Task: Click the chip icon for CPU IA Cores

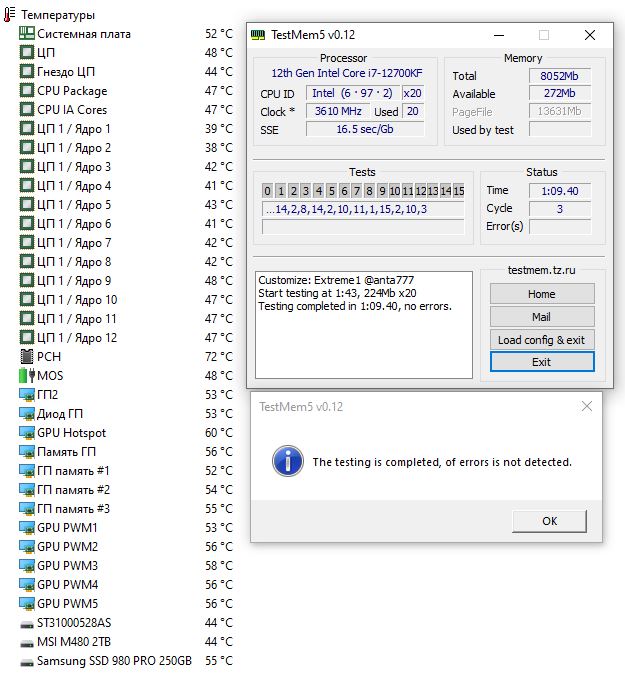Action: 27,110
